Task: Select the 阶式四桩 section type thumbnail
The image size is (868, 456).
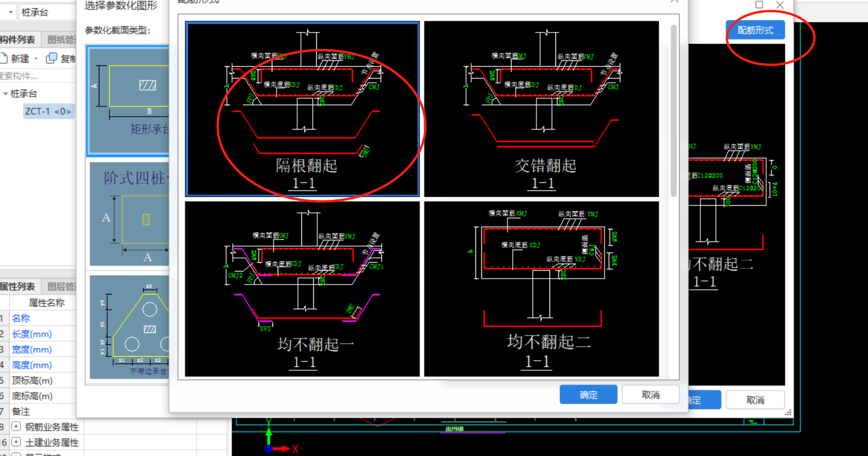Action: point(129,214)
